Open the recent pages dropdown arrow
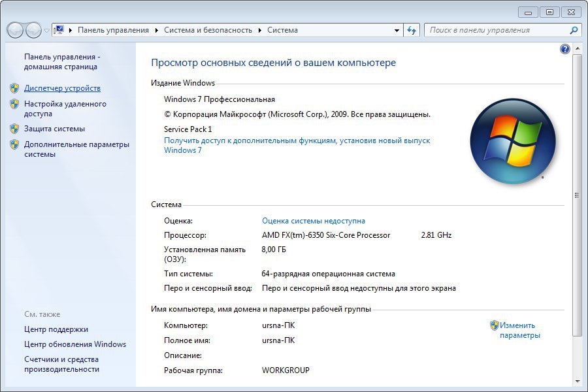 (x=46, y=31)
